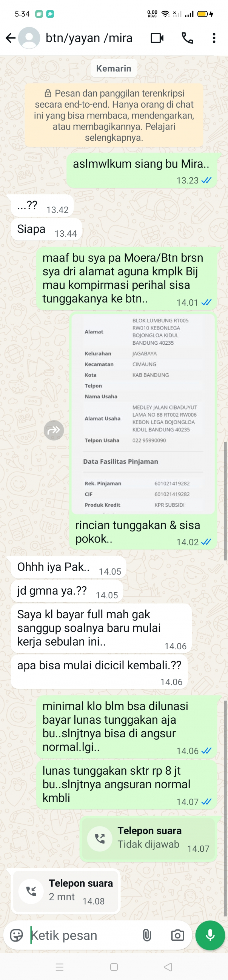Open the shared loan data image

(143, 414)
